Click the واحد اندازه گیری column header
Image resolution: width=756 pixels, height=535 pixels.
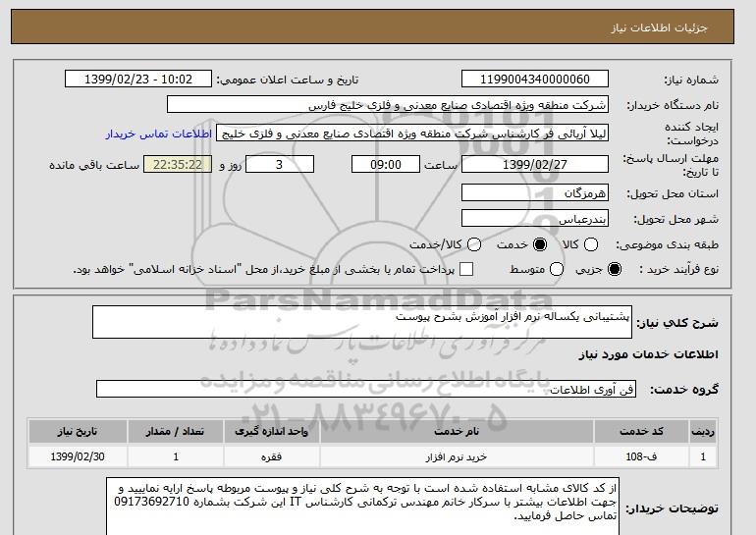click(x=271, y=431)
